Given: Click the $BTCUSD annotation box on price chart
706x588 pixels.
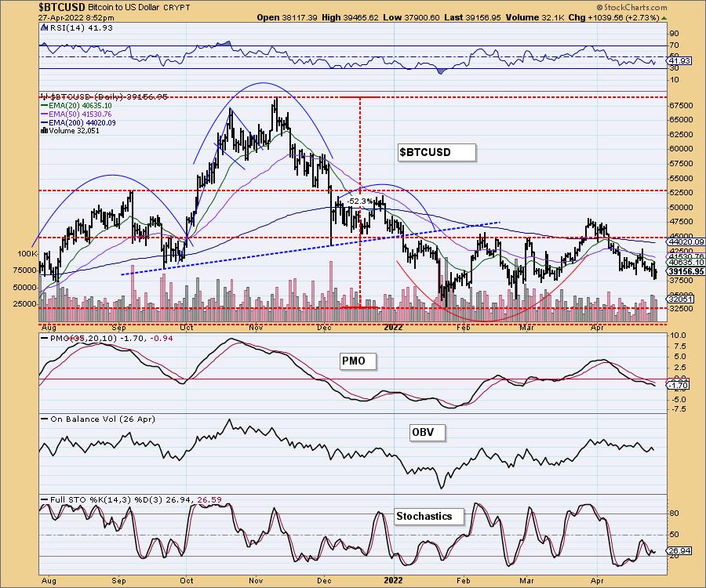Looking at the screenshot, I should pyautogui.click(x=437, y=153).
